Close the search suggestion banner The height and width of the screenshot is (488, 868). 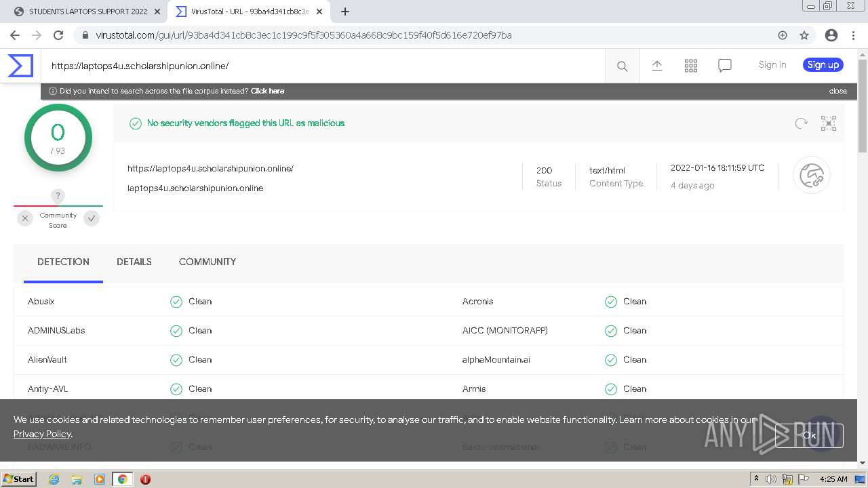(x=837, y=91)
